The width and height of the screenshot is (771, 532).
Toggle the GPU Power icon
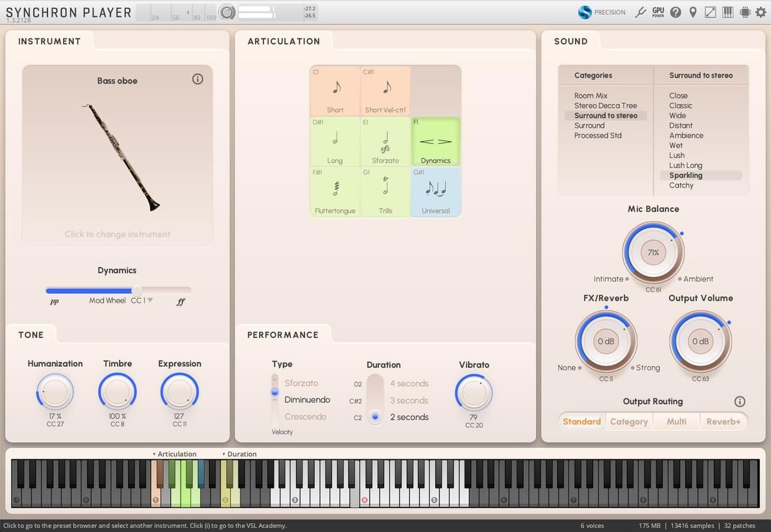click(x=658, y=12)
